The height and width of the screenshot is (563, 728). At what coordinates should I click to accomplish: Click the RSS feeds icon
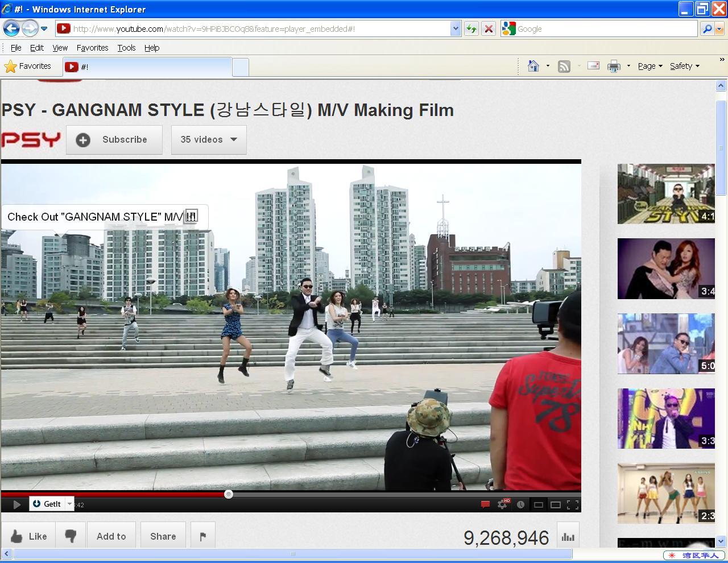click(x=564, y=67)
